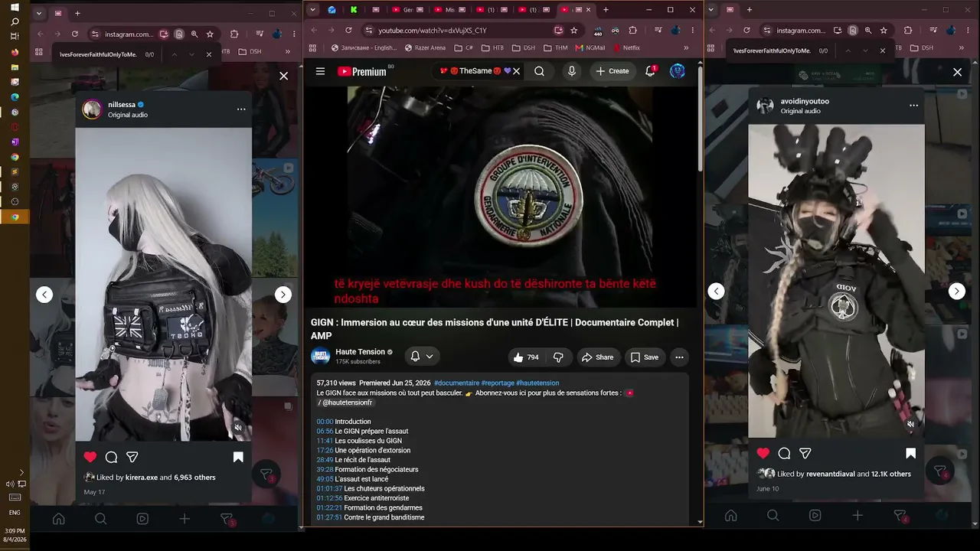980x551 pixels.
Task: Show more bookmarks in left Instagram window
Action: [x=288, y=51]
